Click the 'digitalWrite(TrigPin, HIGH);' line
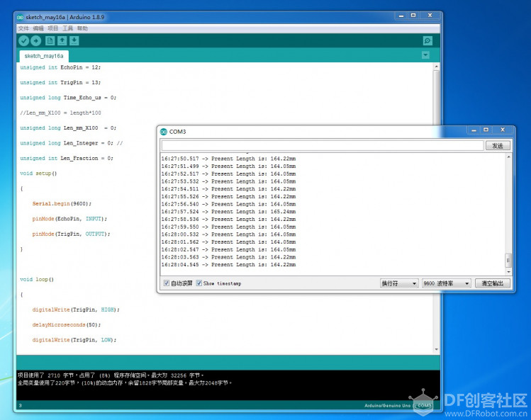The width and height of the screenshot is (531, 420). [76, 310]
